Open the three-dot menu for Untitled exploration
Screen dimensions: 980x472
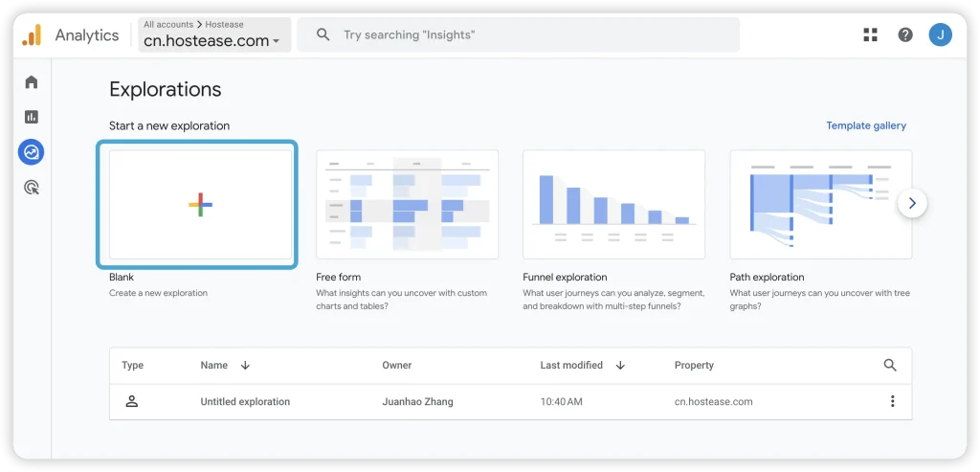pyautogui.click(x=892, y=402)
